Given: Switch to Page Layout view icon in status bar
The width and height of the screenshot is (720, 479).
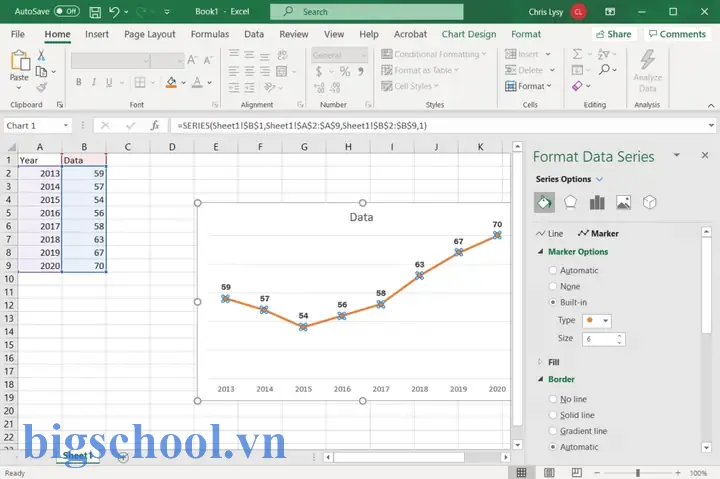Looking at the screenshot, I should point(549,473).
